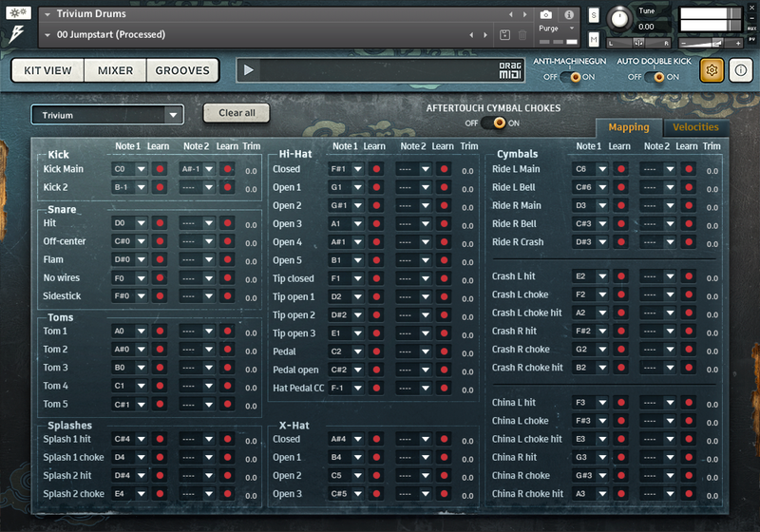Click the Learn button for Kick Main Note 1
Viewport: 760px width, 532px height.
160,169
